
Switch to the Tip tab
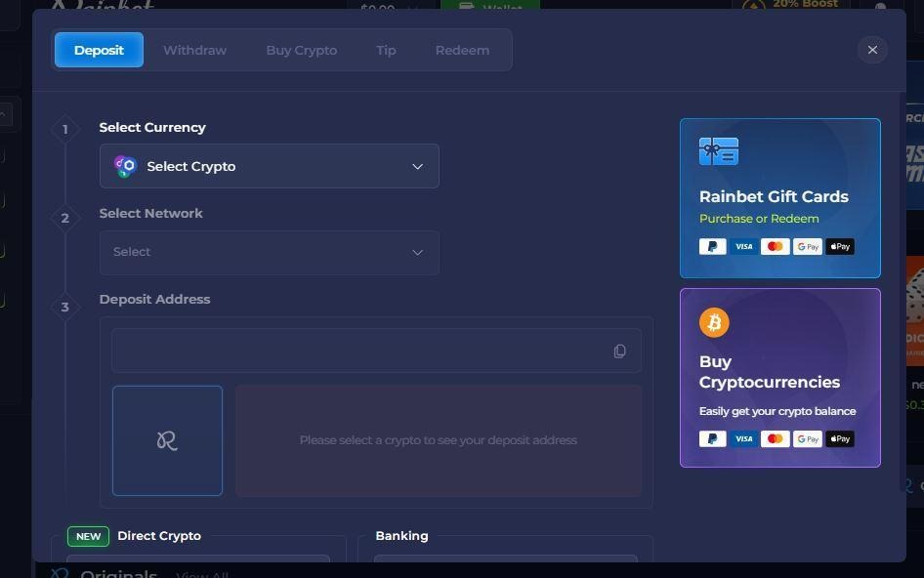[386, 50]
